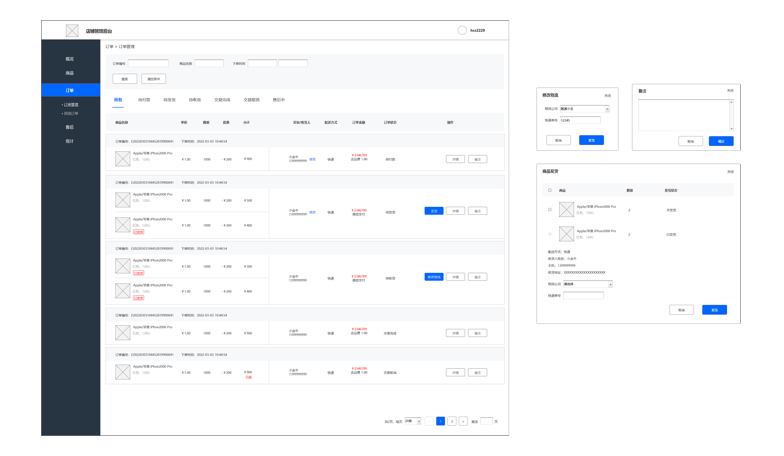Click first order's product thumbnail image
Viewport: 784px width, 456px height.
pos(123,158)
